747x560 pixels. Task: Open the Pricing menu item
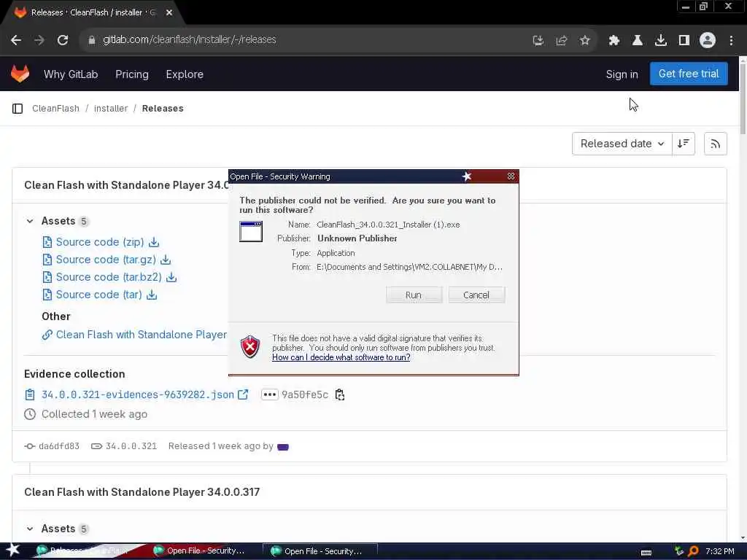click(x=132, y=74)
